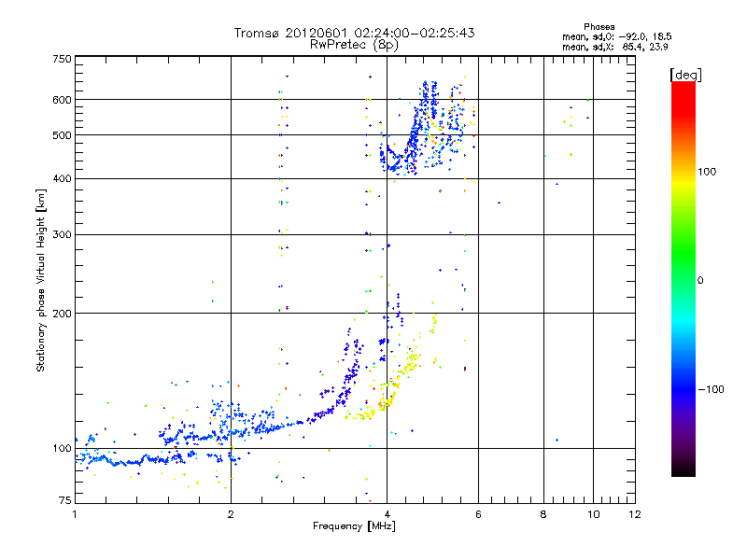This screenshot has height=560, width=747.
Task: Click the '0' colorbar tick label
Action: (700, 281)
